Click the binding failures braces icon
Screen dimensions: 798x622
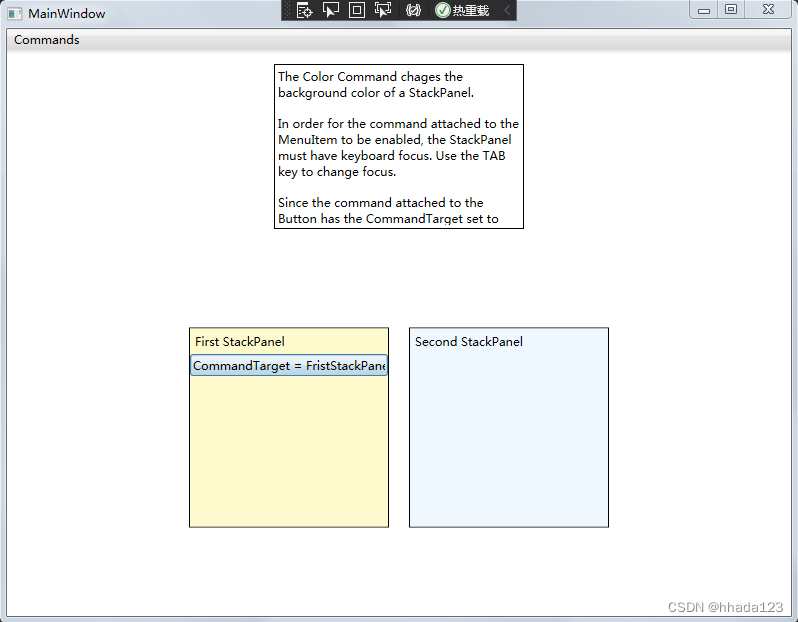tap(413, 10)
